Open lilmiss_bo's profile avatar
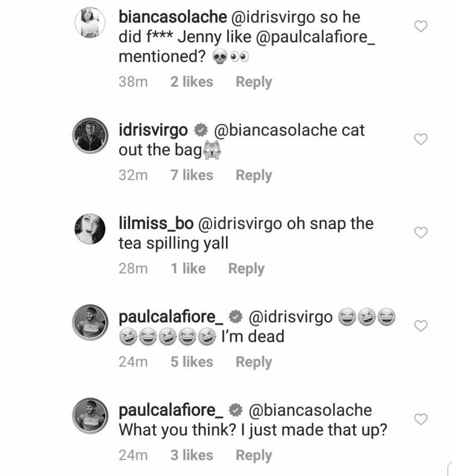452x476 pixels. pos(90,229)
